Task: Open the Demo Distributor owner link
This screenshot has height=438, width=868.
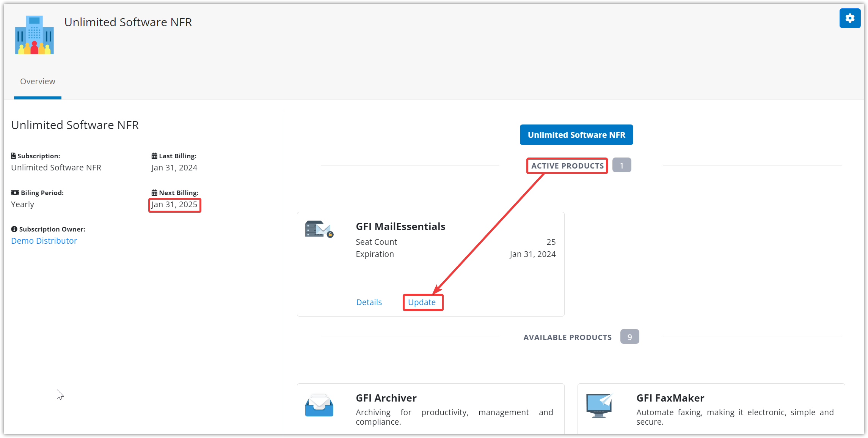Action: click(44, 241)
